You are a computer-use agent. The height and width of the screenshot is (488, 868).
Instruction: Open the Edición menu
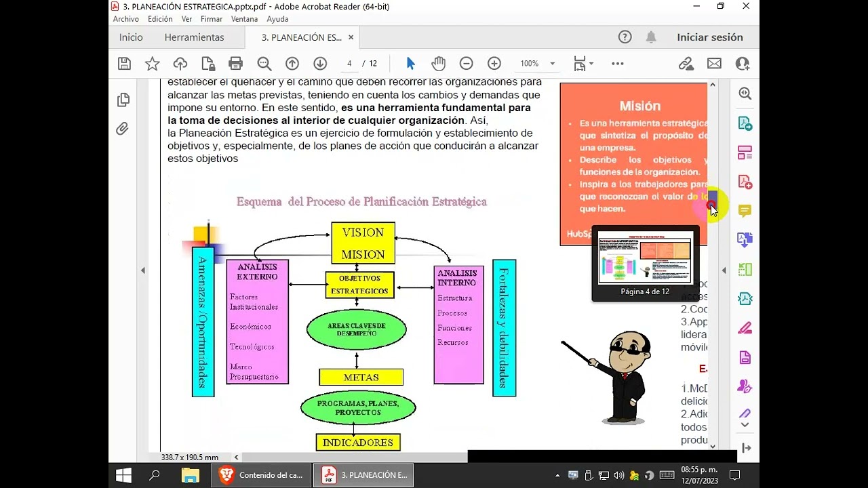coord(160,19)
